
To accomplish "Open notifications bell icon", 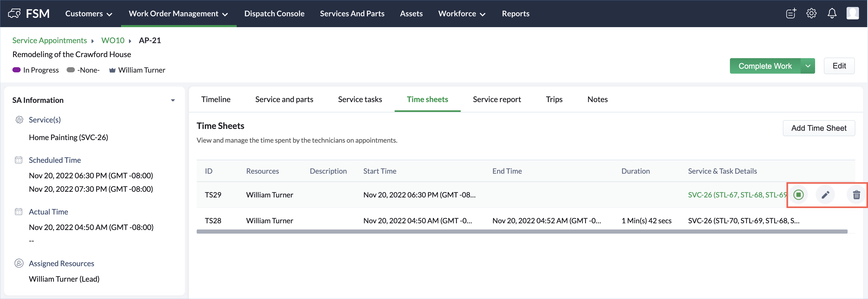I will point(832,13).
